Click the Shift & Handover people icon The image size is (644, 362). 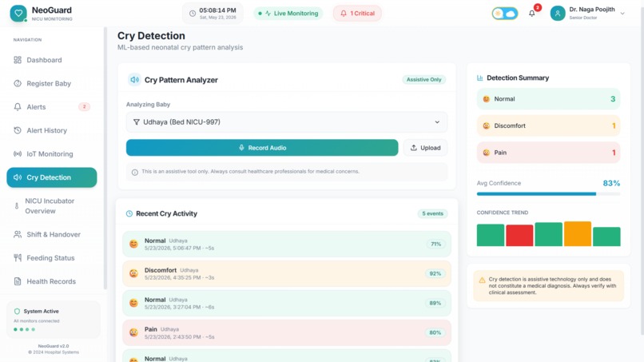pyautogui.click(x=18, y=235)
